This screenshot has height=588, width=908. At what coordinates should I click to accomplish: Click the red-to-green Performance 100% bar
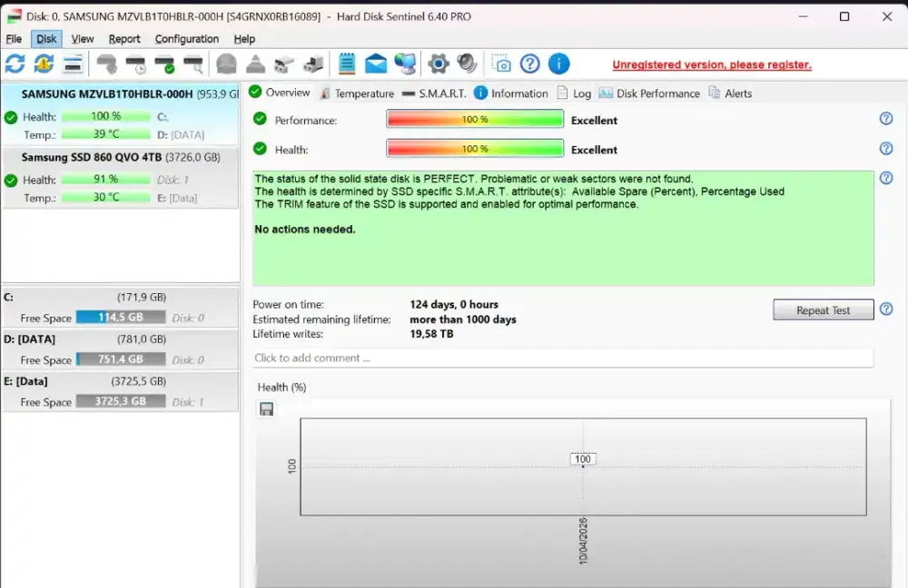tap(475, 120)
